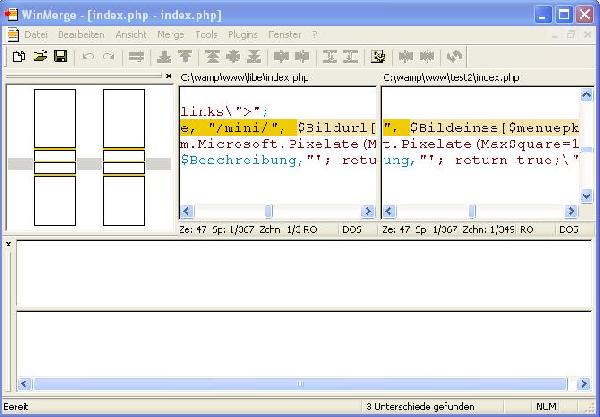Restore the inner document window button
Screen dimensions: 600x417
tap(571, 35)
